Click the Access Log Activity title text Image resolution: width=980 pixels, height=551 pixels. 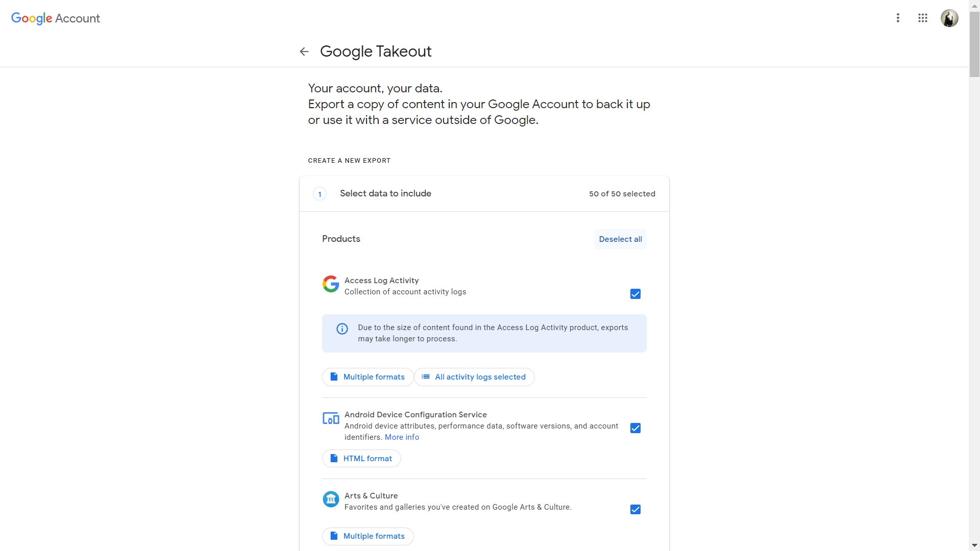click(x=381, y=281)
